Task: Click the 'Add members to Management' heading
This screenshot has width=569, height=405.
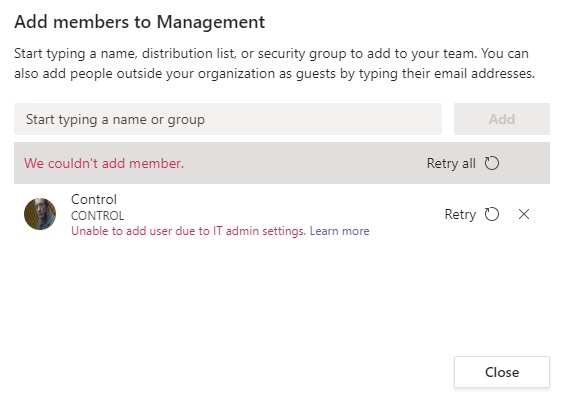Action: pyautogui.click(x=140, y=22)
